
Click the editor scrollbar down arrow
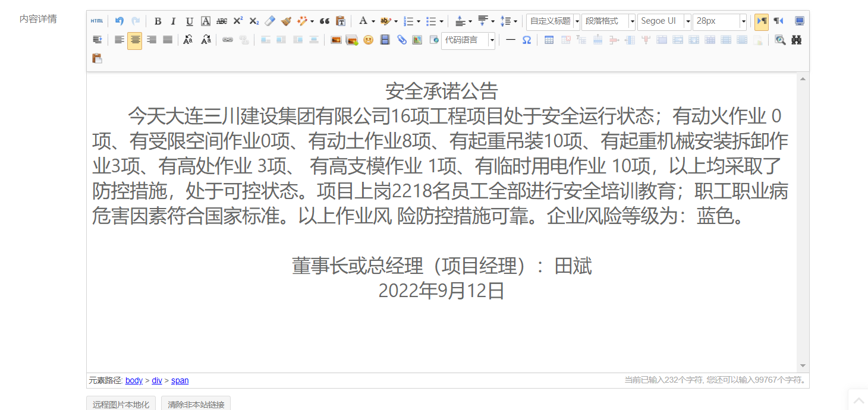(x=803, y=366)
